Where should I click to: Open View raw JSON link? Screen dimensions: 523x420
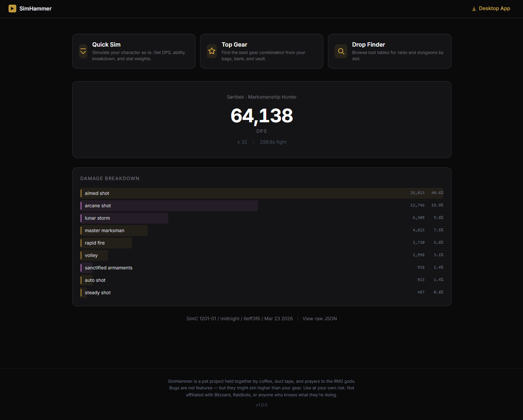[x=319, y=319]
